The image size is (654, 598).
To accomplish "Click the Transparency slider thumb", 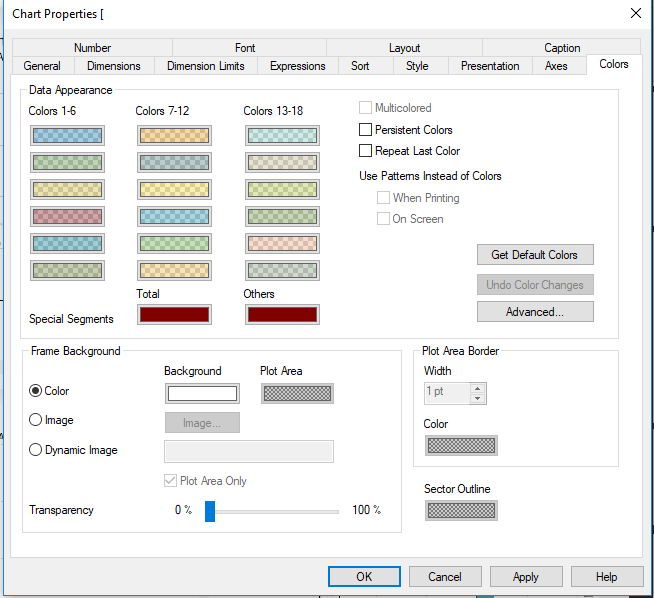I will coord(210,511).
